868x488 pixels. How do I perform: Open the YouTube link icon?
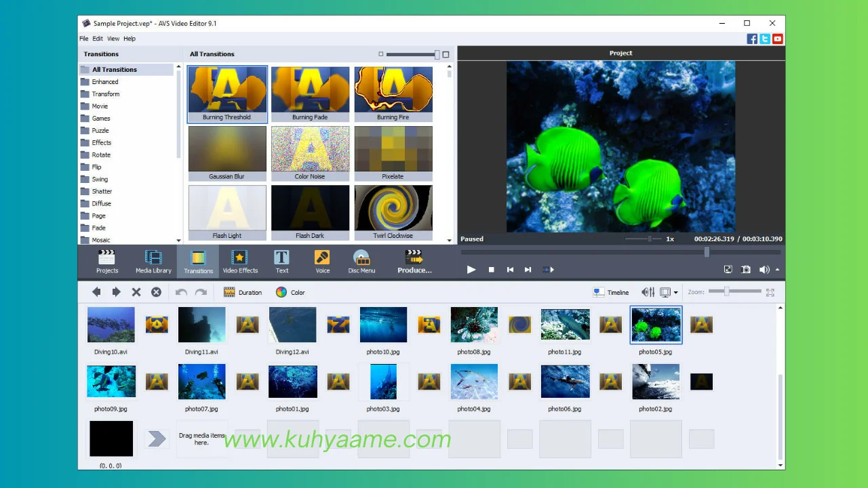[x=778, y=39]
